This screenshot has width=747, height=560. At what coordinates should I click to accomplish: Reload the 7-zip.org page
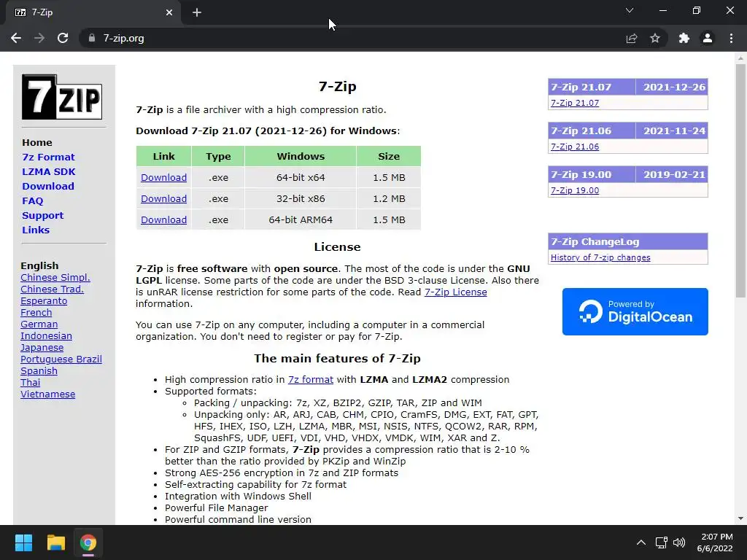(63, 38)
